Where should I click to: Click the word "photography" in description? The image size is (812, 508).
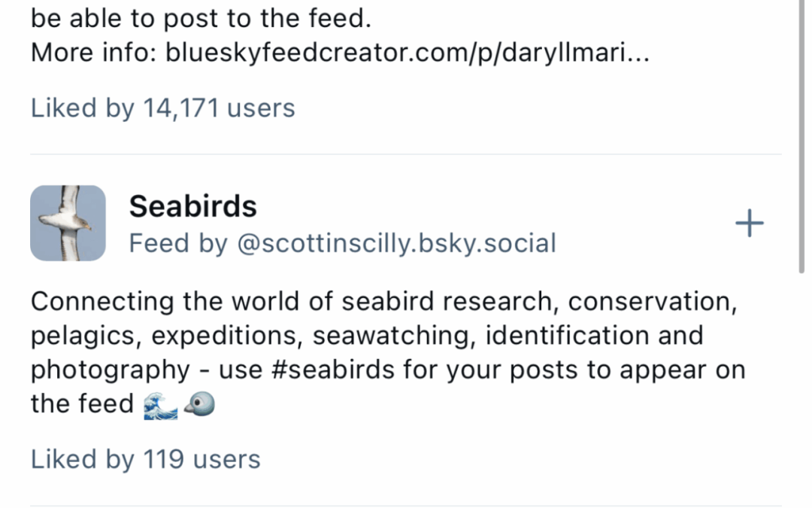click(x=110, y=370)
